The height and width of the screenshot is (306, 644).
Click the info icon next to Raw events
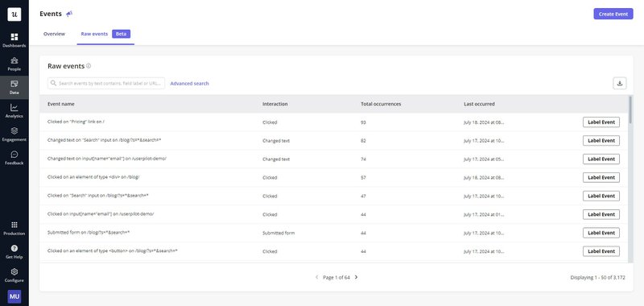coord(89,66)
